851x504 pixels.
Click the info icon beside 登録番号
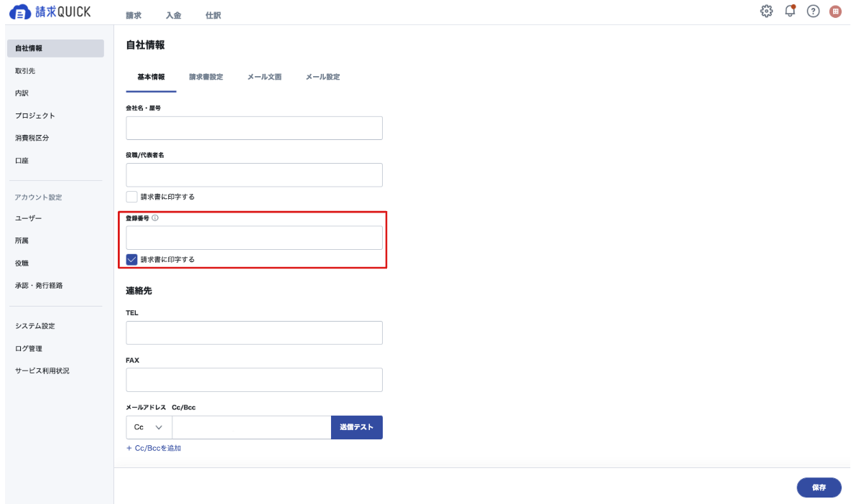[x=155, y=218]
